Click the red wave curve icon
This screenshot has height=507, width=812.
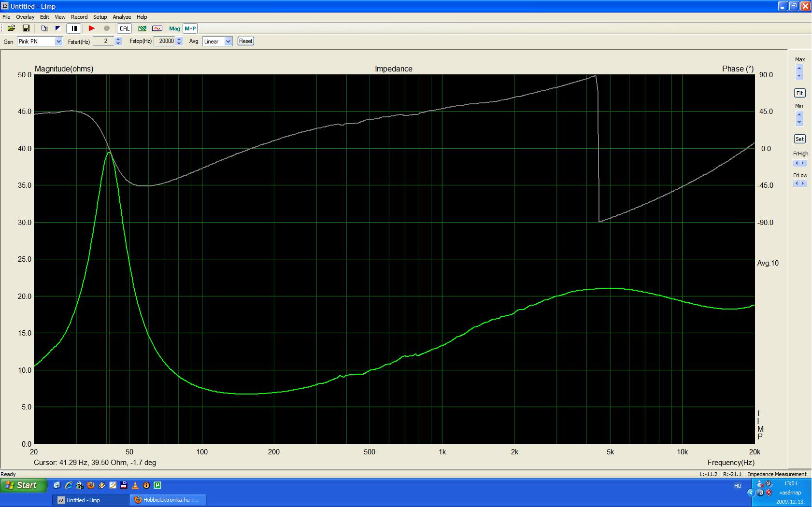click(157, 28)
